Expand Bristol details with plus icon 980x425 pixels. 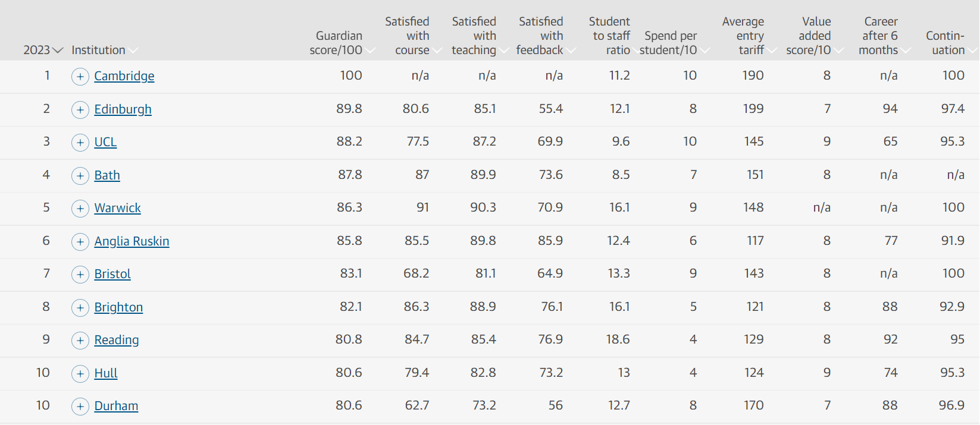pos(80,275)
